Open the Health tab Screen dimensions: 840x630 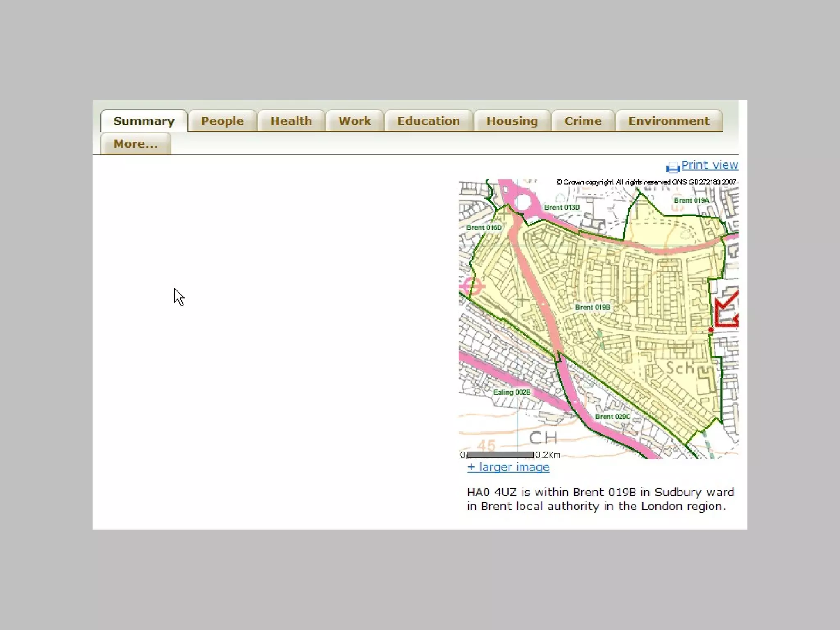coord(291,121)
